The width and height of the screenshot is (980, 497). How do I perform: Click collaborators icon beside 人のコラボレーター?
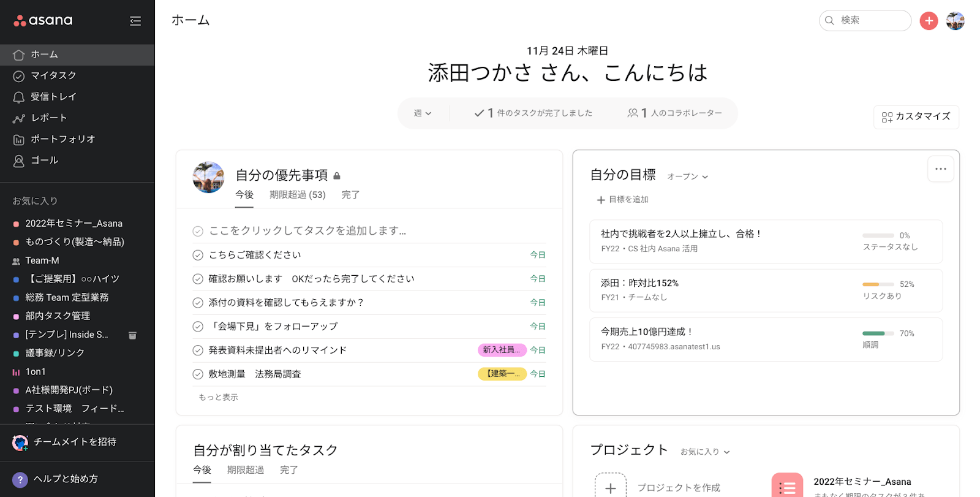[633, 113]
